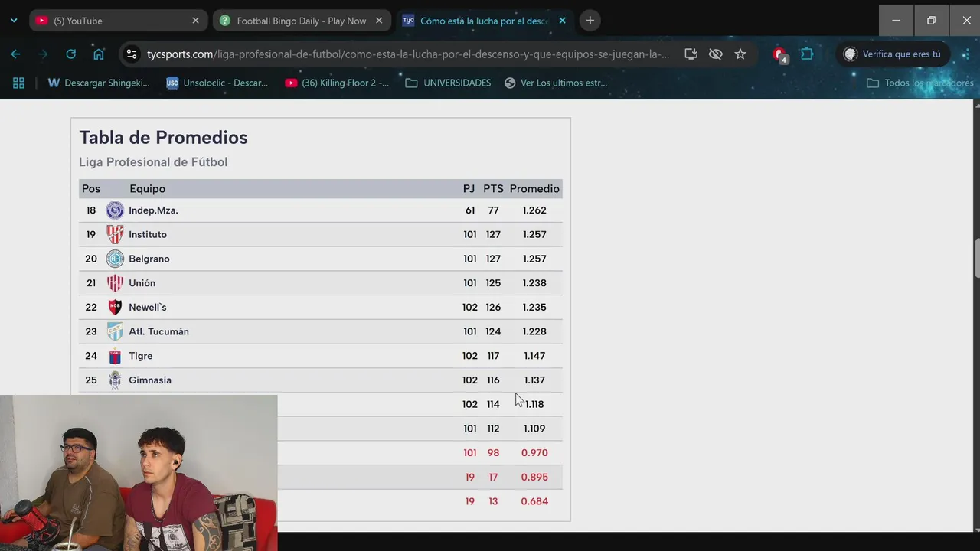The width and height of the screenshot is (980, 551).
Task: Select the Belgrano team name
Action: click(x=149, y=259)
